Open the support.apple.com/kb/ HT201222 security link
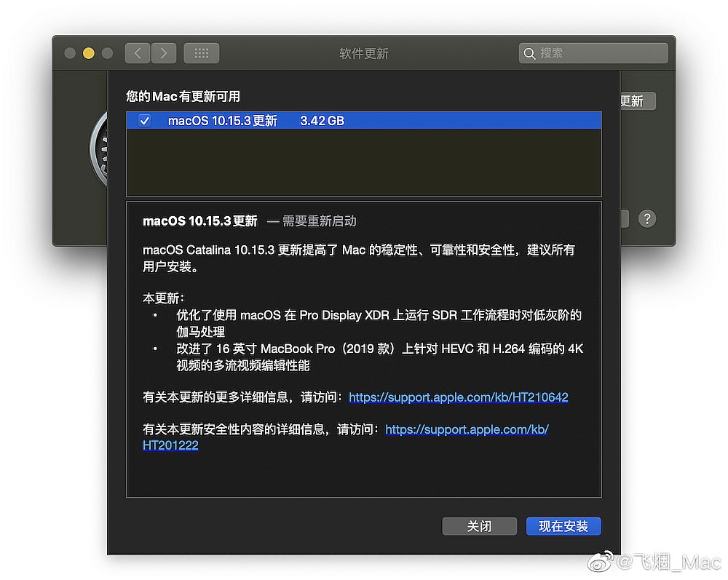728x580 pixels. point(467,429)
